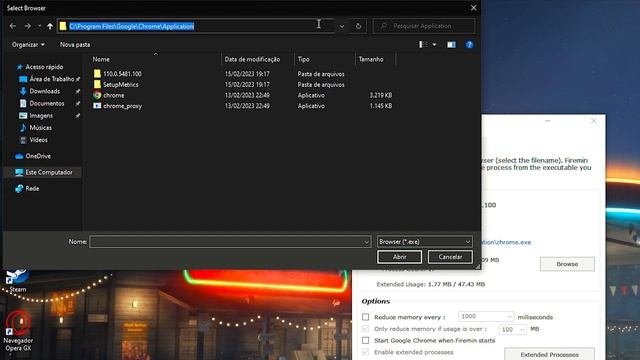Open Navegador Opera GX desktop shortcut
This screenshot has height=360, width=640.
click(18, 331)
